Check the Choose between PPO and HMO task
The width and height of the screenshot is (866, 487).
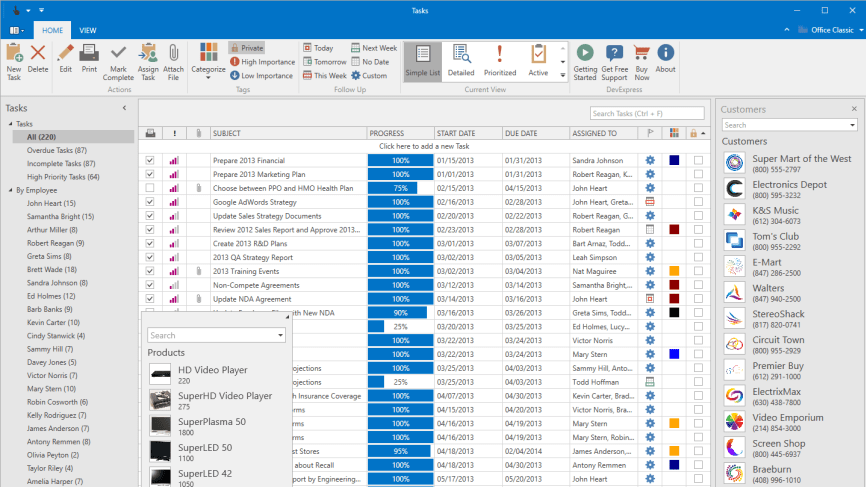tap(150, 188)
